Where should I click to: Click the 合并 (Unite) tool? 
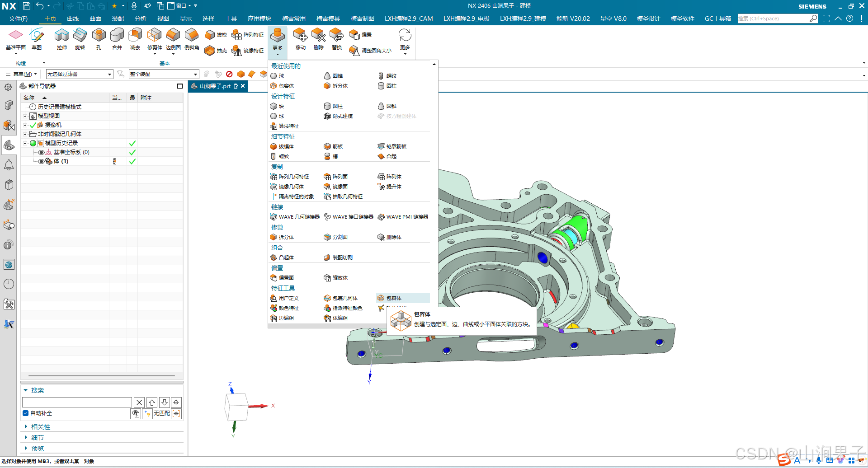pos(117,39)
